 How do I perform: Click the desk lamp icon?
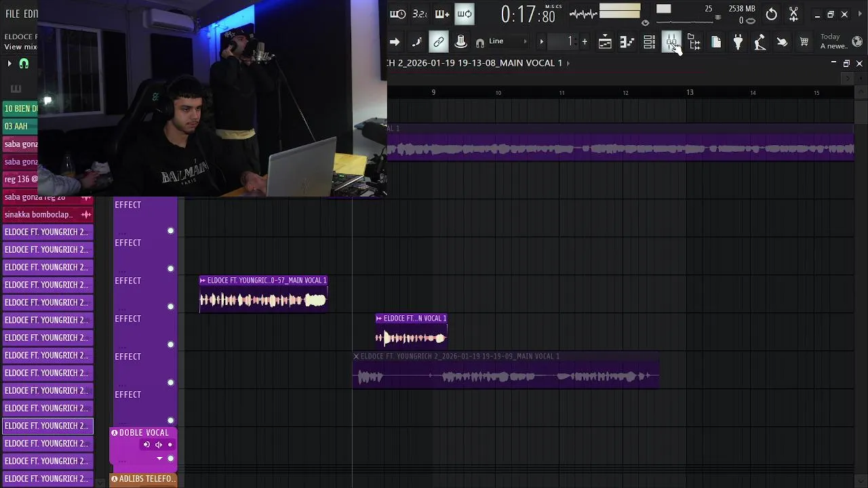[760, 43]
